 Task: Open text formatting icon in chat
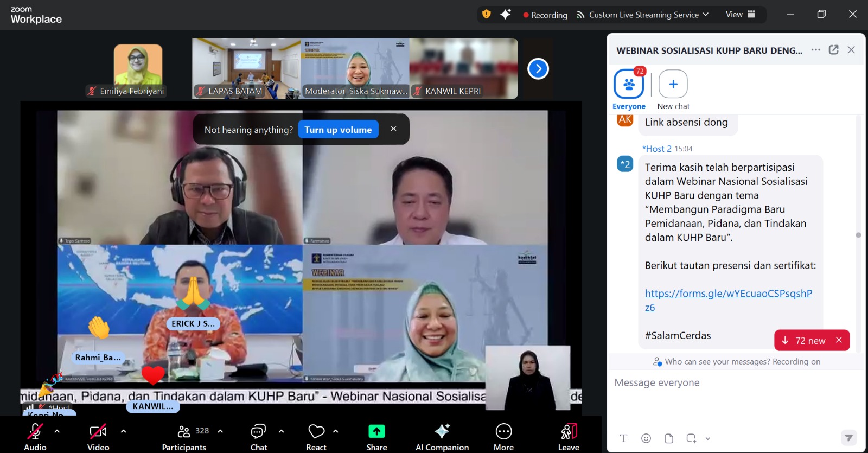point(623,438)
